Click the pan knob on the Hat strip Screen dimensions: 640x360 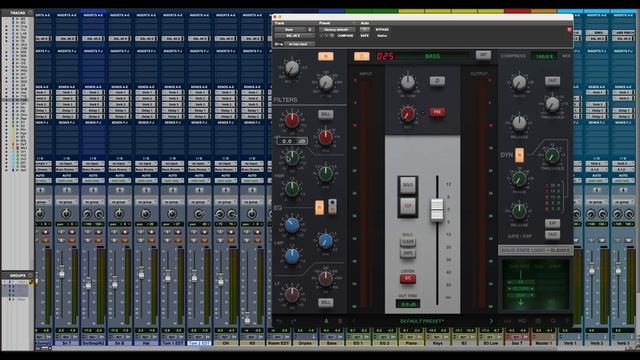click(x=146, y=213)
